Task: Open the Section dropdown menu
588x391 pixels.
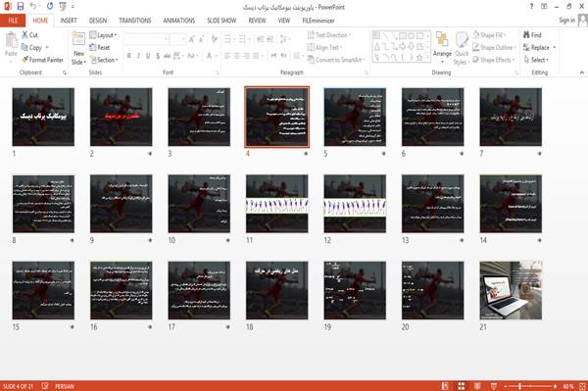Action: pyautogui.click(x=104, y=60)
